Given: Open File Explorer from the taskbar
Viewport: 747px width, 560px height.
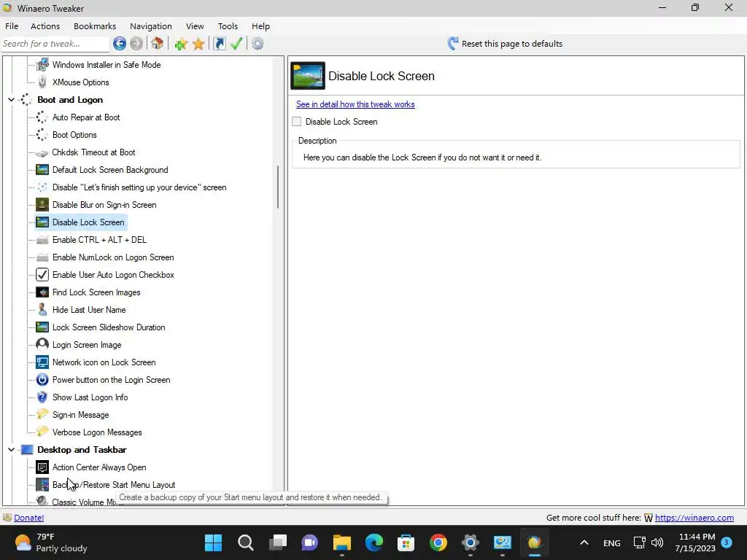Looking at the screenshot, I should pos(341,542).
